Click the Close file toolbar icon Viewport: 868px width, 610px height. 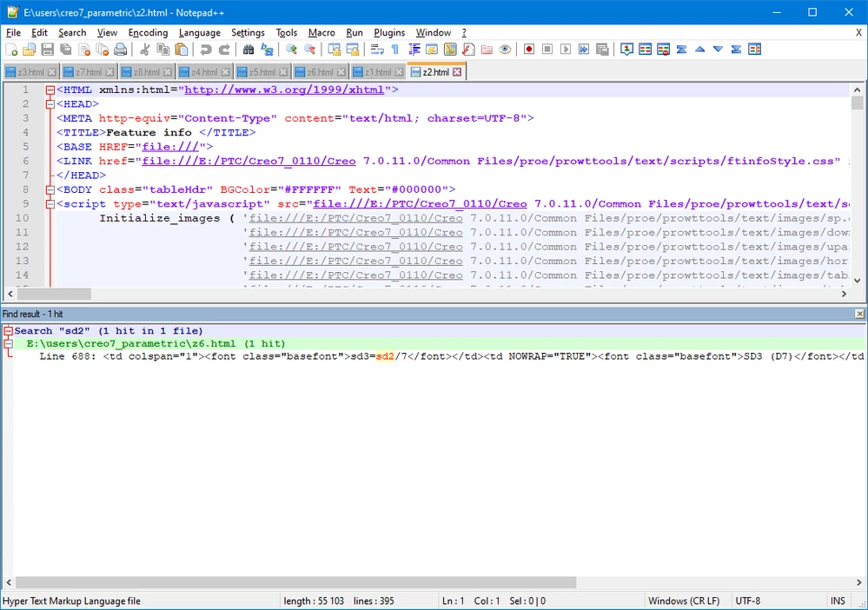[84, 50]
